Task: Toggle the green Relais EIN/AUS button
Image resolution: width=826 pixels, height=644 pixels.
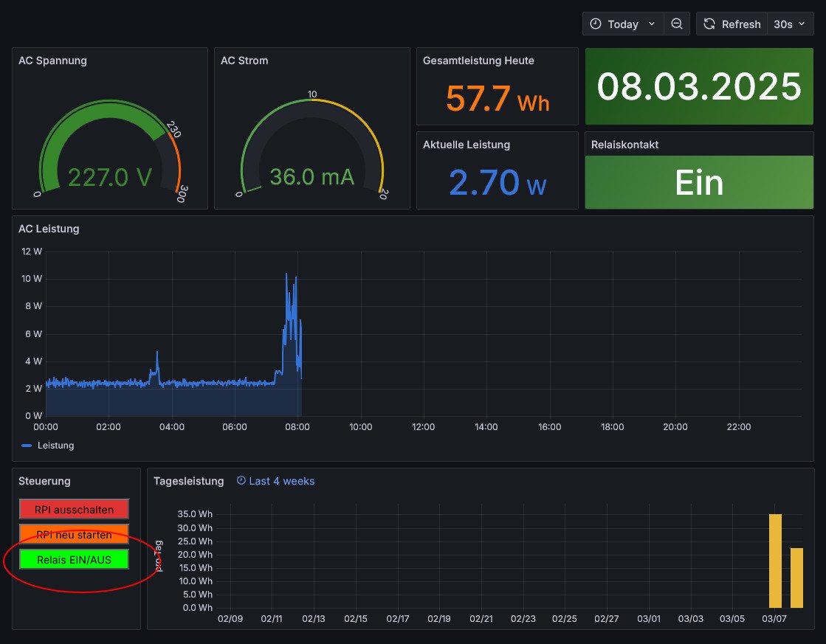Action: 74,560
